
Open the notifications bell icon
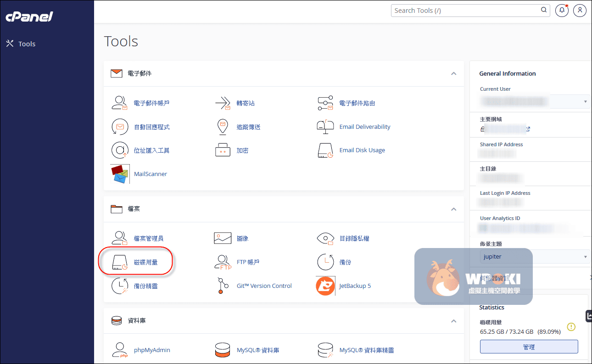coord(562,11)
